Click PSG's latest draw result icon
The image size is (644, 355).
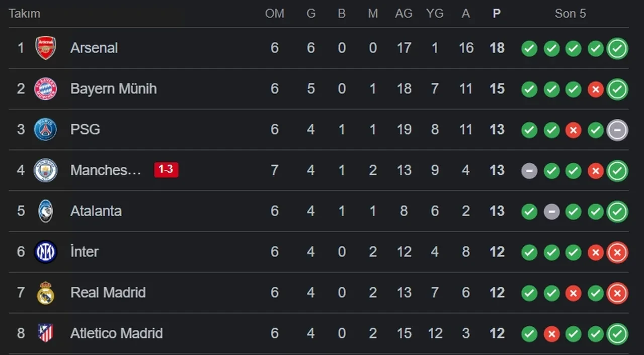(x=617, y=130)
